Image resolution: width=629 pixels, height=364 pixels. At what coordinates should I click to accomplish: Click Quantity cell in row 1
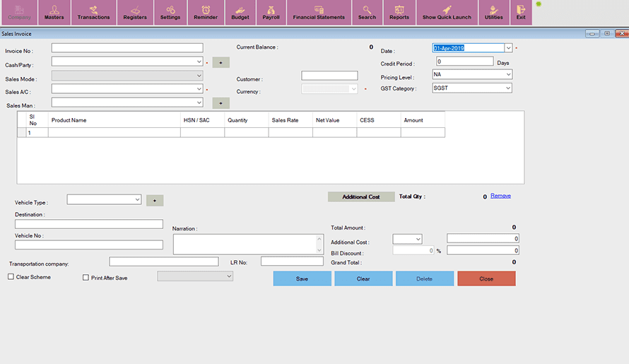247,132
